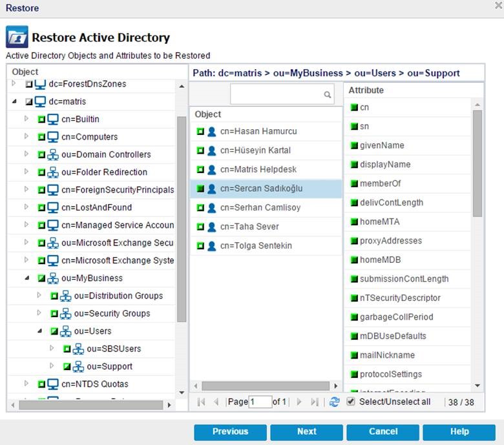Toggle Select/Unselect all checkbox
504x445 pixels.
[351, 402]
